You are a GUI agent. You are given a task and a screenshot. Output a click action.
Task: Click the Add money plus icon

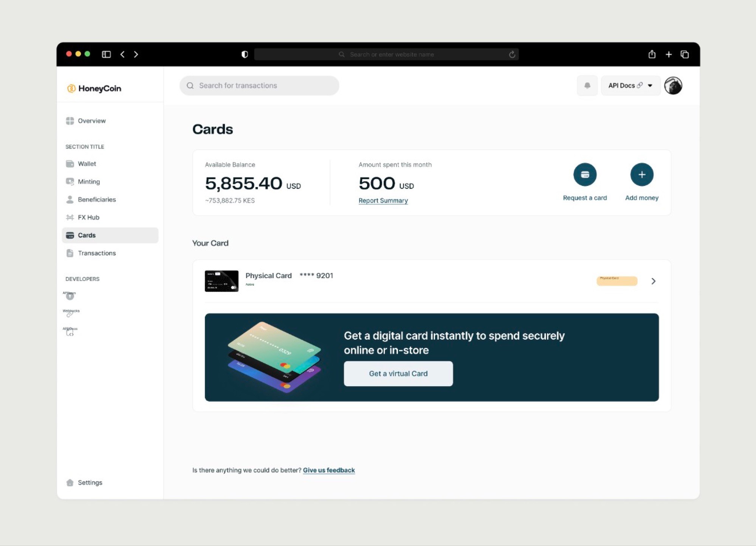tap(642, 175)
